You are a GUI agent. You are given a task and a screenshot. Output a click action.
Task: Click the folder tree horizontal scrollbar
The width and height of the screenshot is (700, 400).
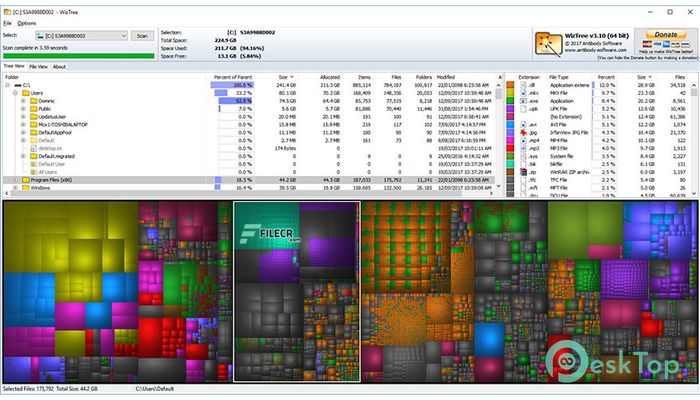tap(248, 193)
